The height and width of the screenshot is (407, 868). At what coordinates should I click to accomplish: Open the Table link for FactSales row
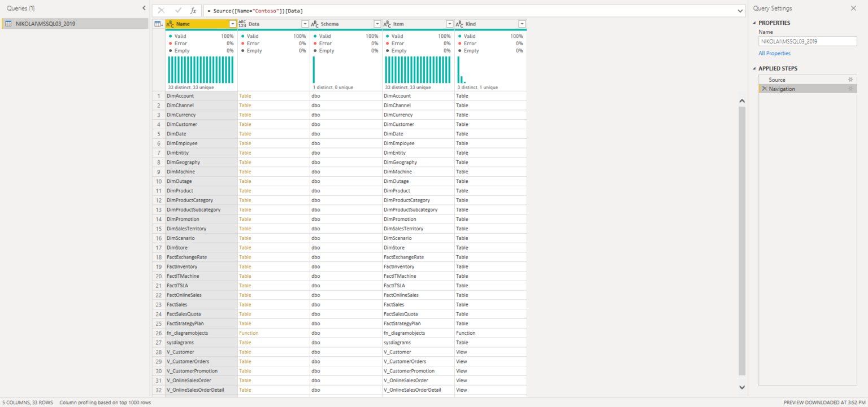pyautogui.click(x=245, y=304)
